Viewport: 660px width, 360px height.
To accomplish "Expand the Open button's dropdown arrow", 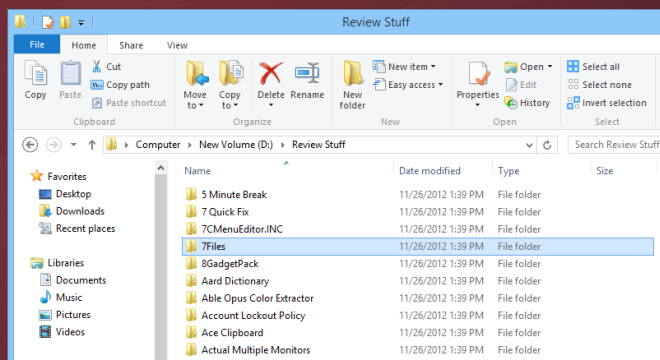I will pyautogui.click(x=550, y=67).
